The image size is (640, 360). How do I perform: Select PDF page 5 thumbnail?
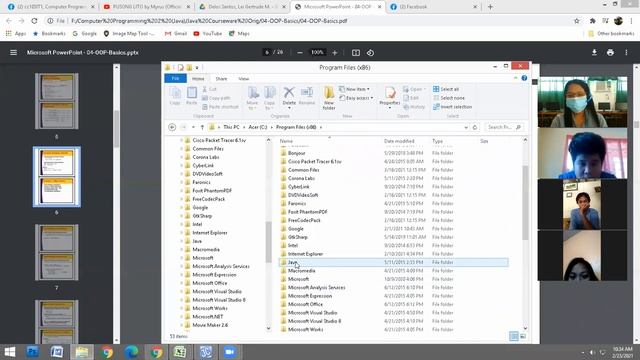pos(57,101)
